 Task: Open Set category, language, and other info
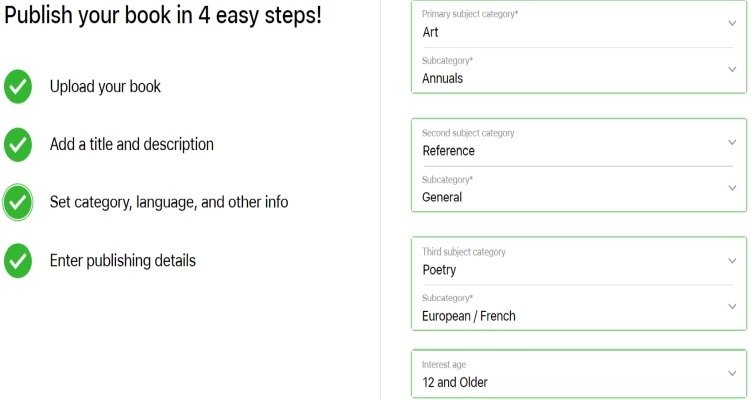[169, 202]
